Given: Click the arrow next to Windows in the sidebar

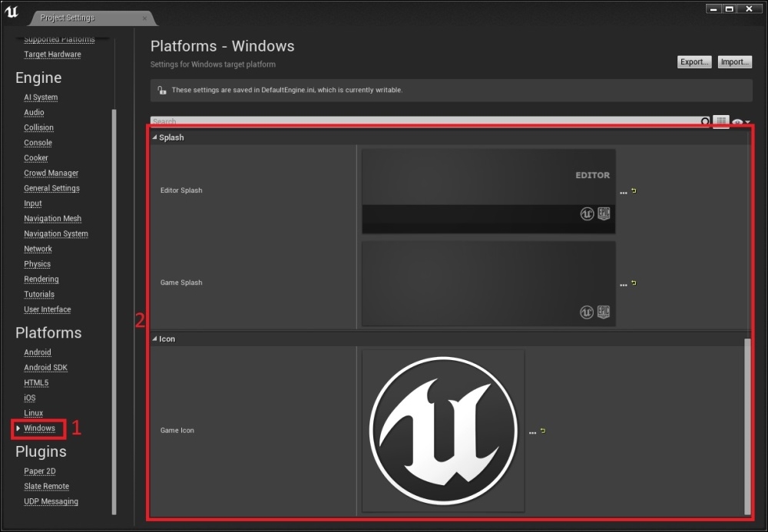Looking at the screenshot, I should pos(18,428).
